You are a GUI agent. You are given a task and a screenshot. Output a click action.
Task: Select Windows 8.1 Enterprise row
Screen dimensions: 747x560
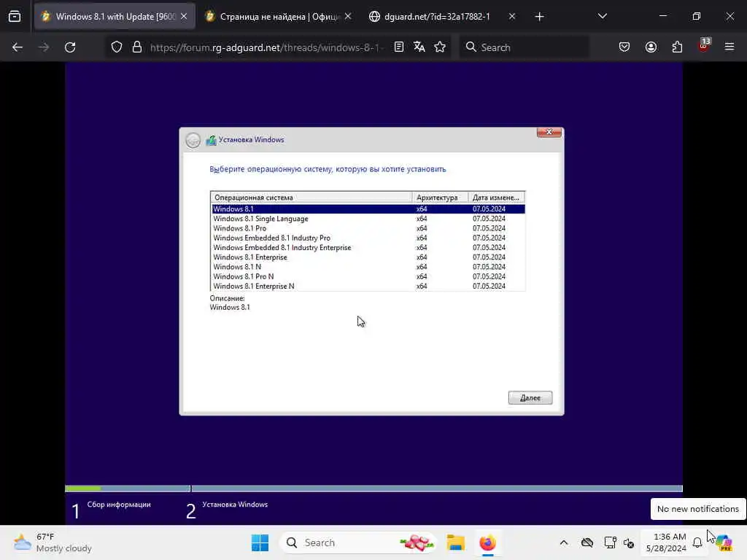pyautogui.click(x=368, y=257)
